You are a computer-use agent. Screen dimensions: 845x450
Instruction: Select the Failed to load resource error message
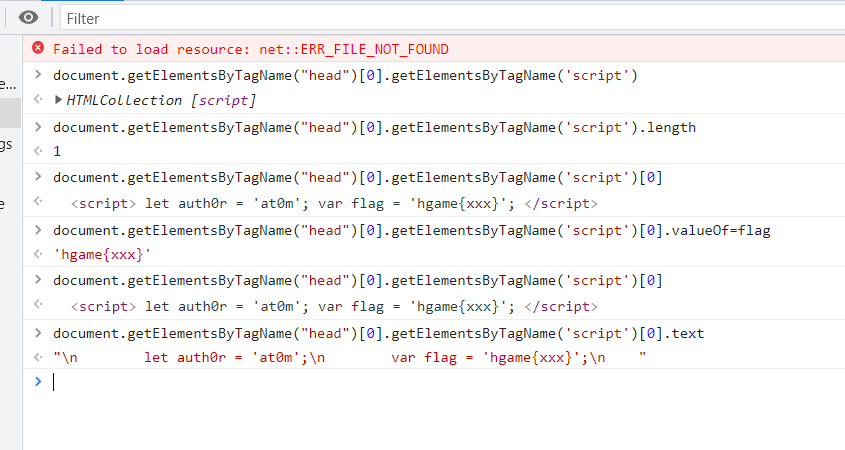251,49
